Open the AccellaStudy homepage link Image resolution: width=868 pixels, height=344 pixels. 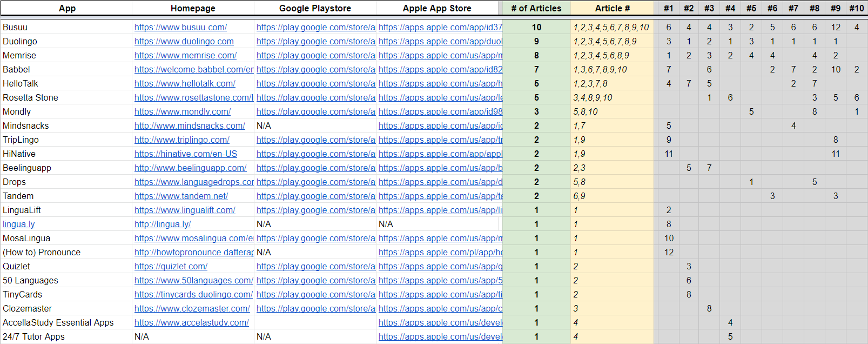(191, 322)
